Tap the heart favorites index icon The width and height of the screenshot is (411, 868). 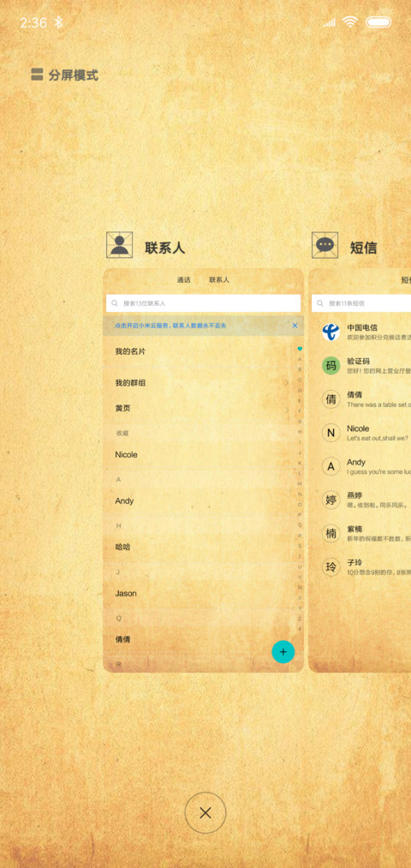tap(300, 349)
